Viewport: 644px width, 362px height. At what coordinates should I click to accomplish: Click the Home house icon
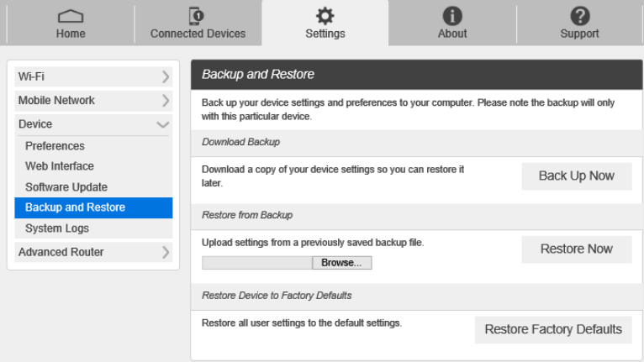(71, 17)
